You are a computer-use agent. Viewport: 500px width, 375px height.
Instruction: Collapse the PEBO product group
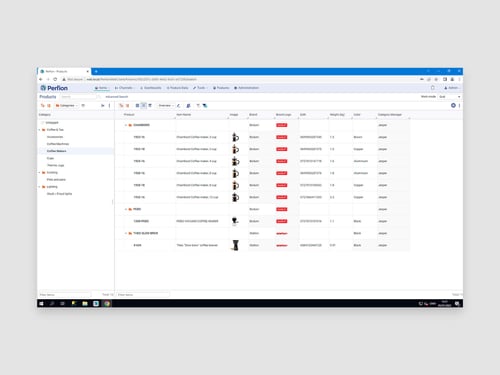click(126, 209)
